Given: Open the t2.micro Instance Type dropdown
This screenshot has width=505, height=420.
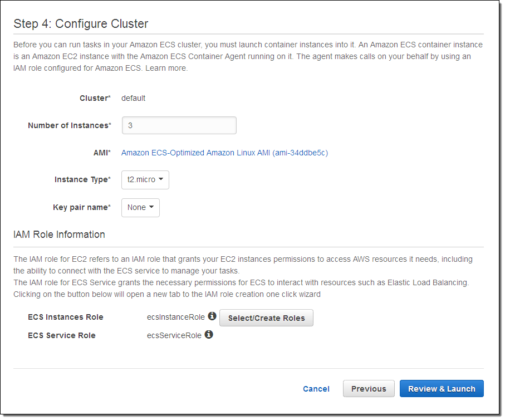Looking at the screenshot, I should (145, 180).
